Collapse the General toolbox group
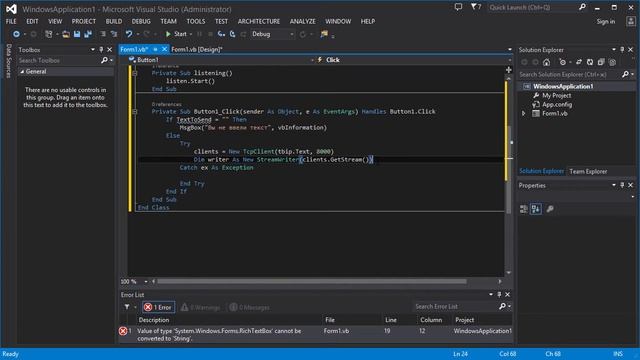Screen dimensions: 640x360 [x=22, y=71]
